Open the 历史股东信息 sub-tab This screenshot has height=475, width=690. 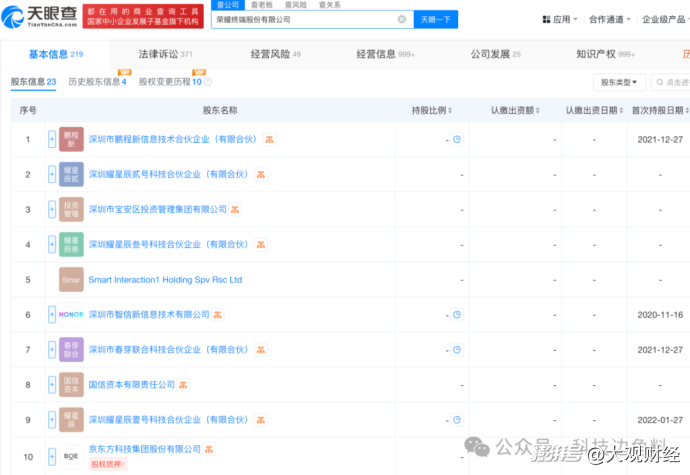tap(97, 82)
